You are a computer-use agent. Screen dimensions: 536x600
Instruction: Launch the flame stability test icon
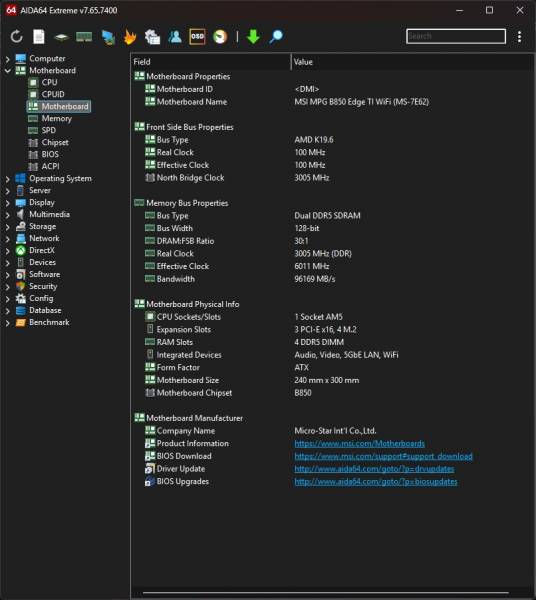point(130,37)
